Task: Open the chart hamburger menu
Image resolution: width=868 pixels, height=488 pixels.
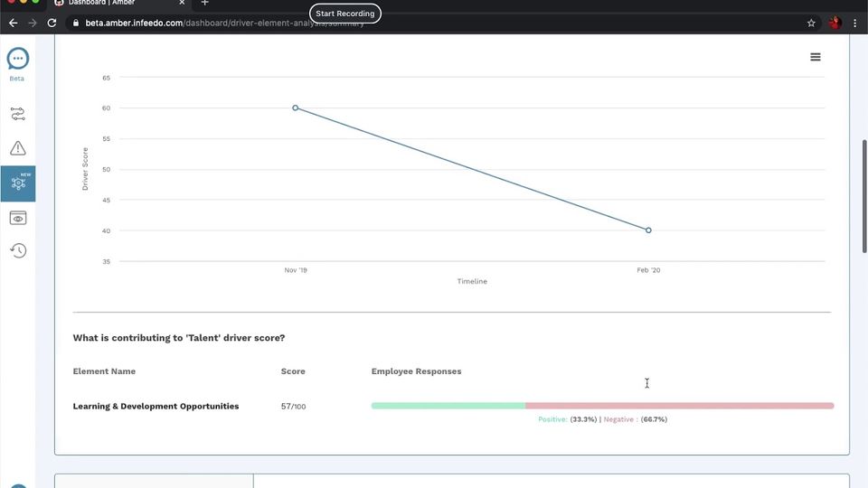Action: [816, 57]
